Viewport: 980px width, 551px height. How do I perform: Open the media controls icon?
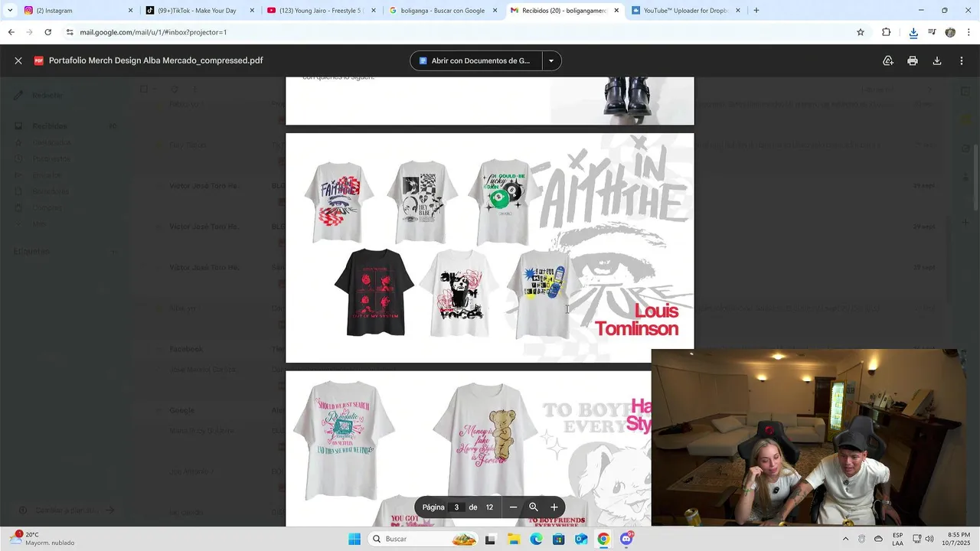tap(932, 32)
